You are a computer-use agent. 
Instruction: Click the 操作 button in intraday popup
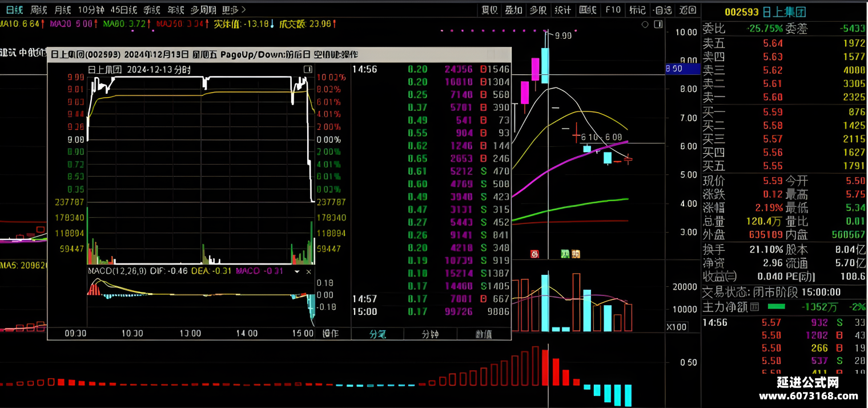(x=331, y=334)
